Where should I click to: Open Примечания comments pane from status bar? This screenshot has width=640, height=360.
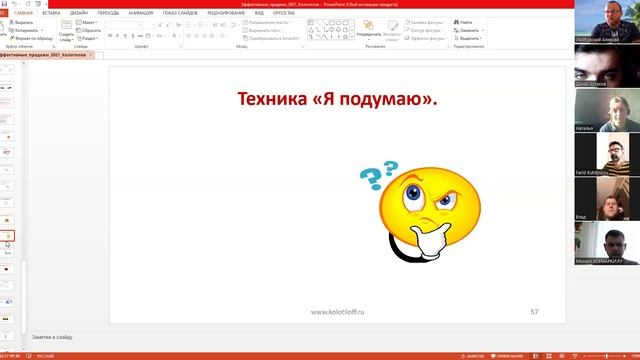507,356
